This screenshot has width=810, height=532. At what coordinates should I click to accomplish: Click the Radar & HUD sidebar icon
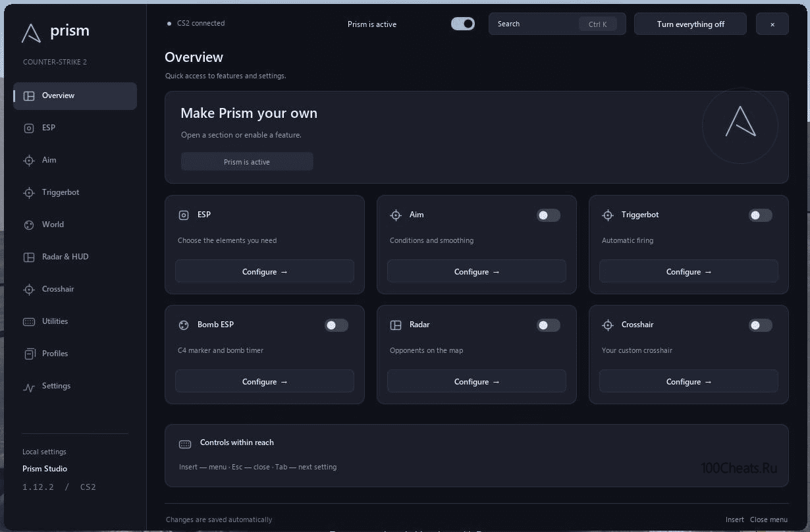tap(29, 257)
